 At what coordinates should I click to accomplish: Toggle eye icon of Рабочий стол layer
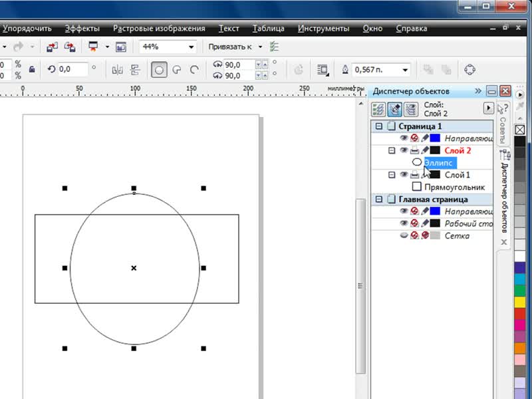(x=404, y=223)
